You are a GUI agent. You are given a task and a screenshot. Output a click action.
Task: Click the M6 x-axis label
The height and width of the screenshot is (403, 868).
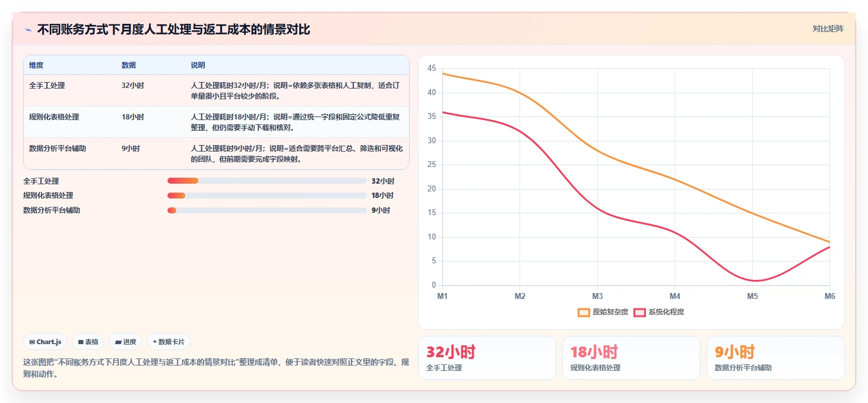click(x=829, y=296)
